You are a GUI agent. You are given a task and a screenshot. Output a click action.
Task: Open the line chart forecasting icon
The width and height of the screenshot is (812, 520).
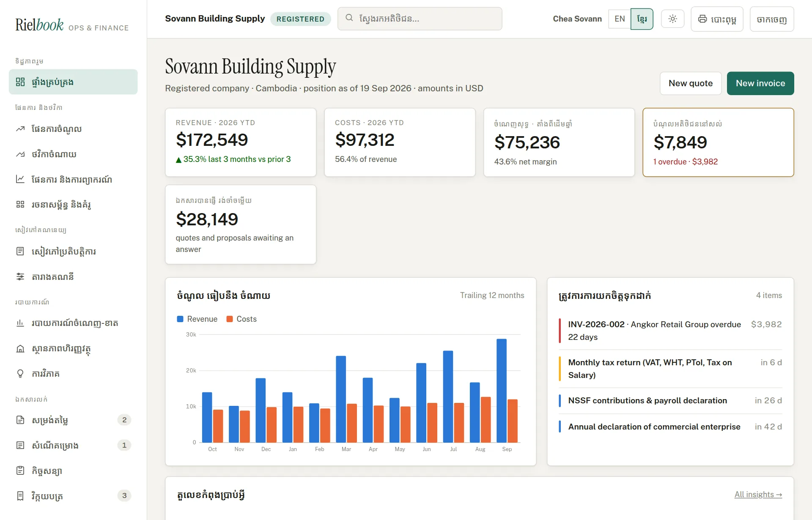(20, 179)
